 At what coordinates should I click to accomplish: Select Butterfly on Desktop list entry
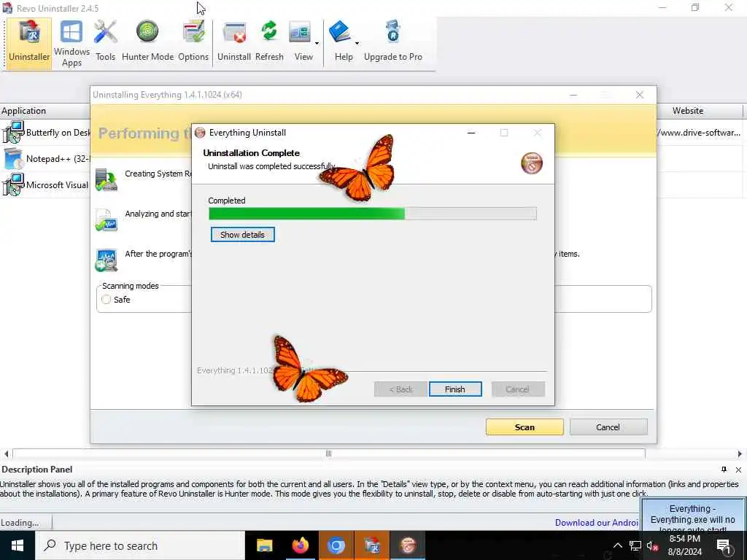[x=45, y=133]
